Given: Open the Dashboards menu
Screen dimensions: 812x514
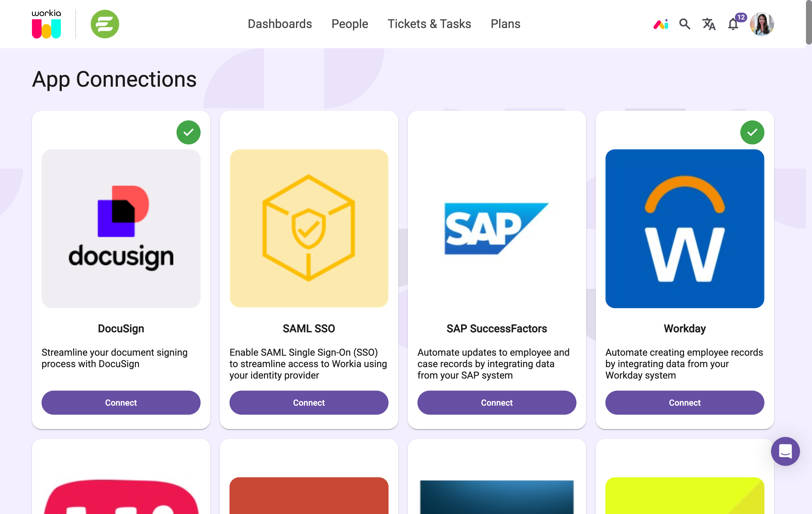Looking at the screenshot, I should (x=280, y=24).
